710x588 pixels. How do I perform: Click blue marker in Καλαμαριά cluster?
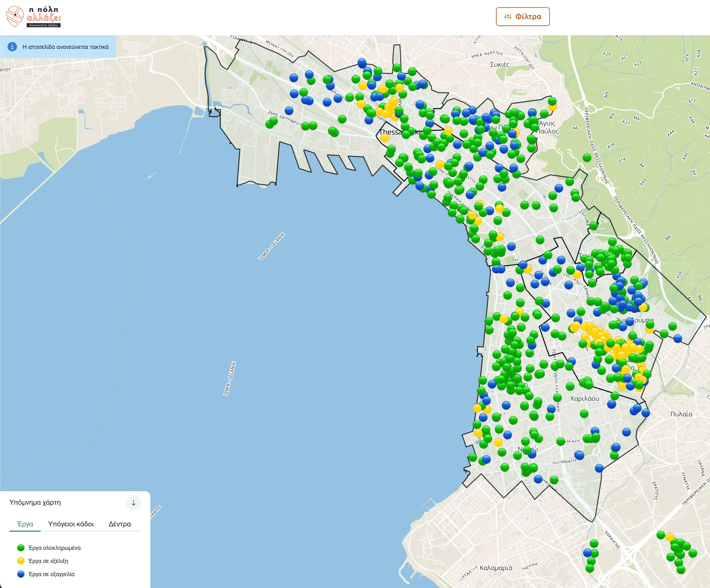click(x=587, y=553)
